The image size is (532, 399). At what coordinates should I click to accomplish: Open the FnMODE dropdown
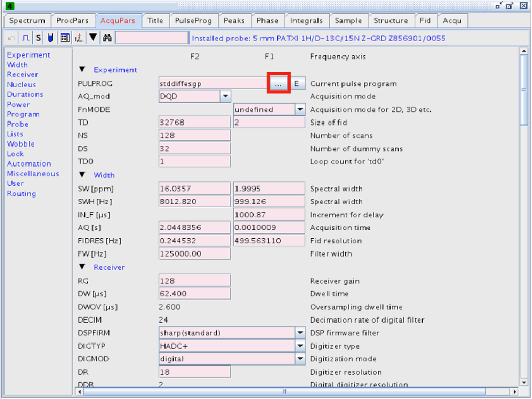click(300, 109)
